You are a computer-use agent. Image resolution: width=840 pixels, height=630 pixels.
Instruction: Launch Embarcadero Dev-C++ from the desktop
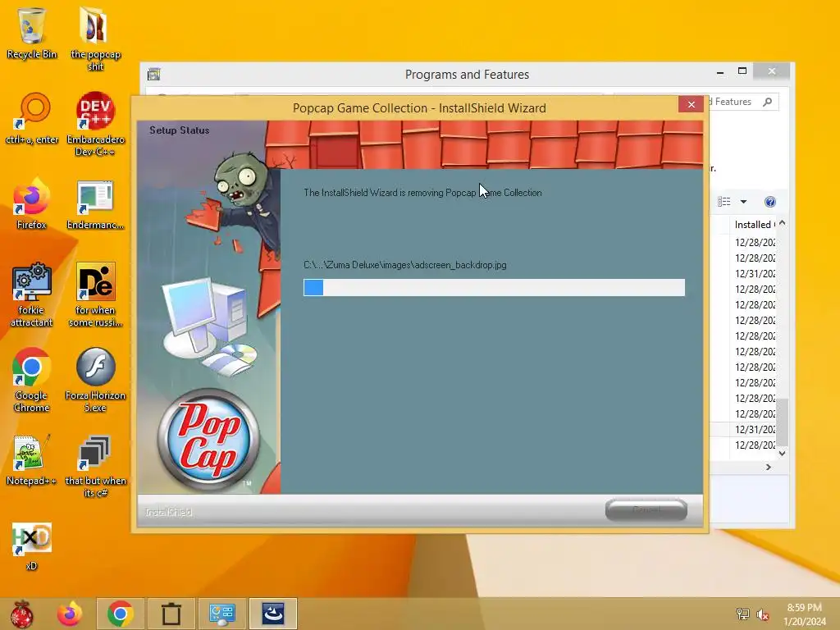click(x=95, y=125)
